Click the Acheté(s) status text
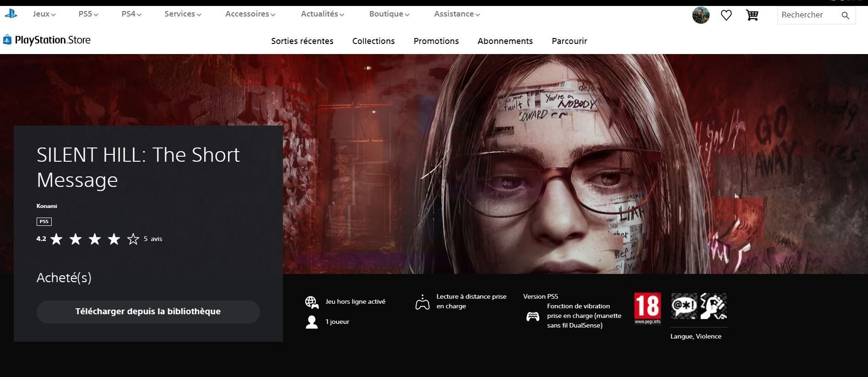Image resolution: width=868 pixels, height=377 pixels. tap(64, 278)
